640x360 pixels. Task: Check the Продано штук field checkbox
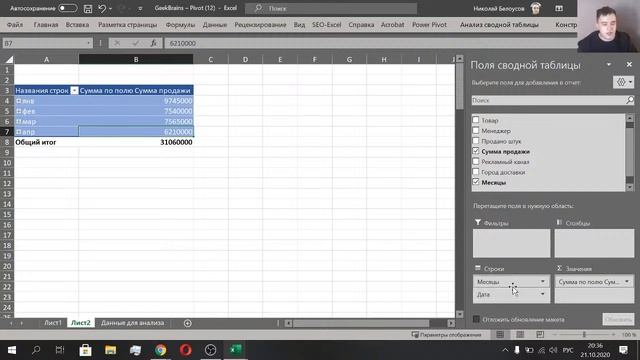pyautogui.click(x=476, y=141)
